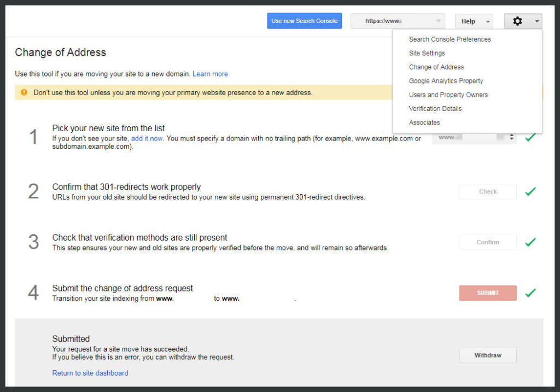Viewport: 560px width, 392px height.
Task: Click the green checkmark next to step 1
Action: (x=530, y=137)
